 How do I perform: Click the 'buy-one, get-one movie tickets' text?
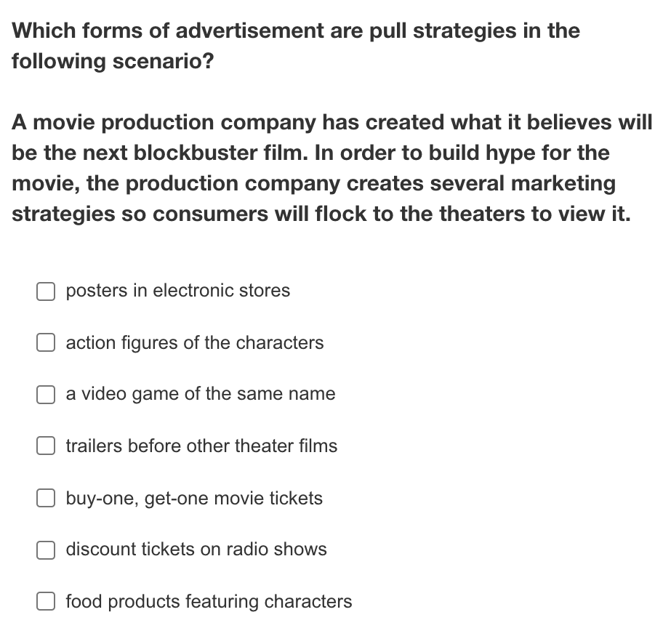tap(193, 498)
